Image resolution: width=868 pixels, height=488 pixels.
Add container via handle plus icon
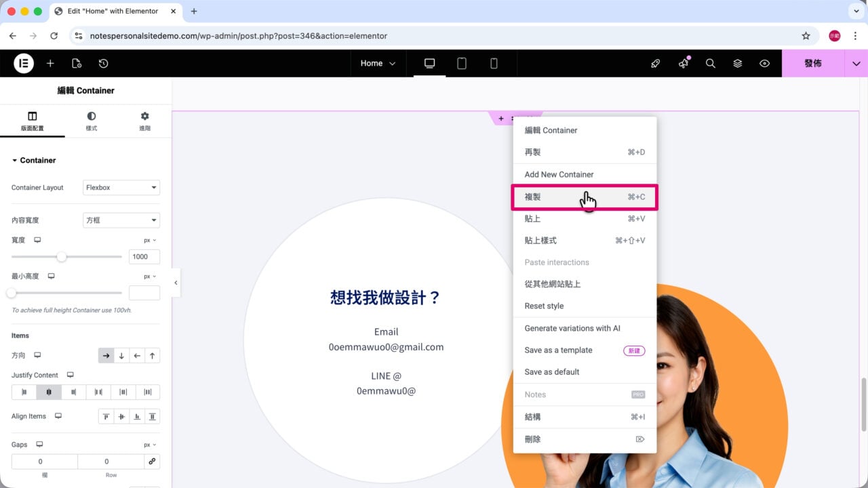[501, 119]
